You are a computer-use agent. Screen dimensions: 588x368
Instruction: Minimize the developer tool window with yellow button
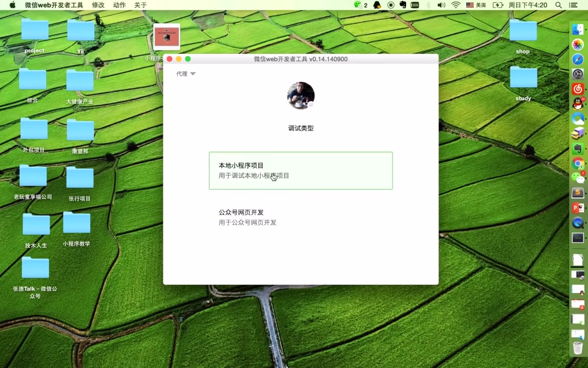click(x=179, y=59)
